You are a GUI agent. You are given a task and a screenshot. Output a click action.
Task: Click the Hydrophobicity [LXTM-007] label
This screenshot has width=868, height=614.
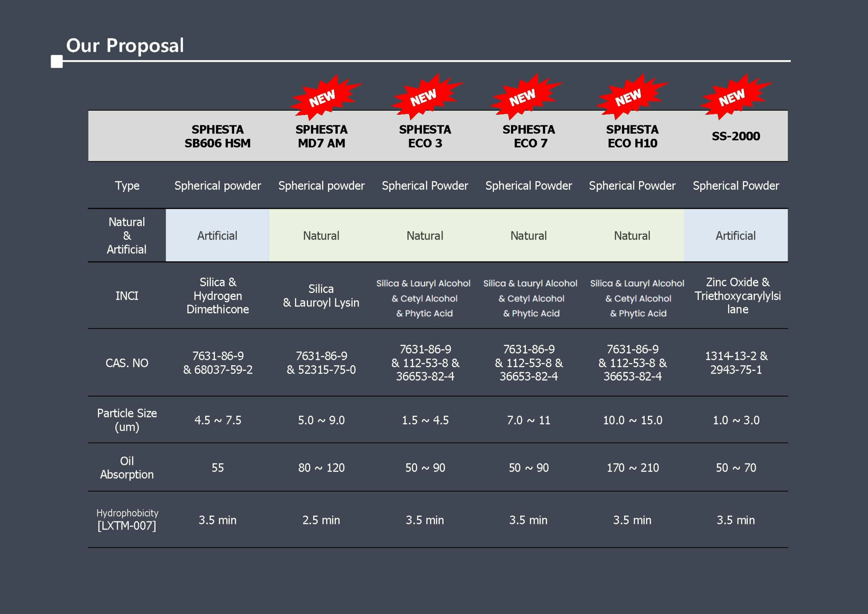tap(127, 520)
